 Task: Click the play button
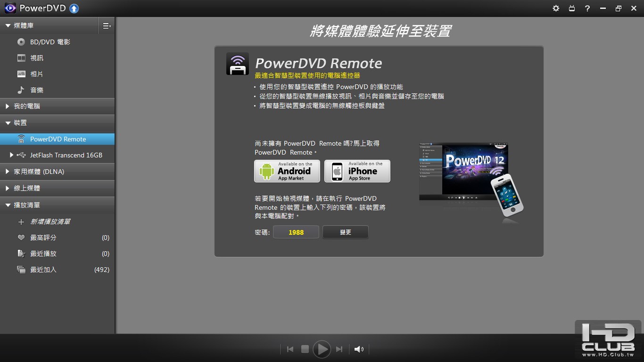[322, 349]
